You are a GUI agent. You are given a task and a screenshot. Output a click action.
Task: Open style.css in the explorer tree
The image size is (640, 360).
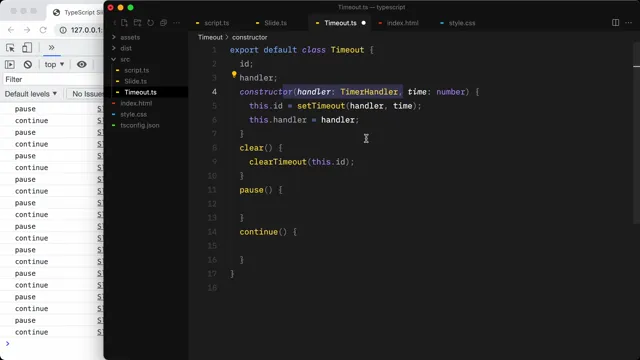[x=133, y=114]
